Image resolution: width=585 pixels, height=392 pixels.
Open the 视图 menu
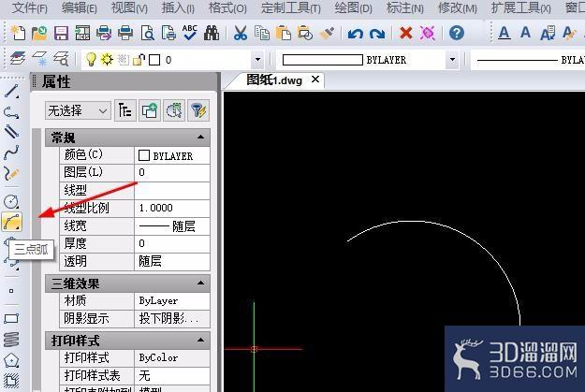129,7
